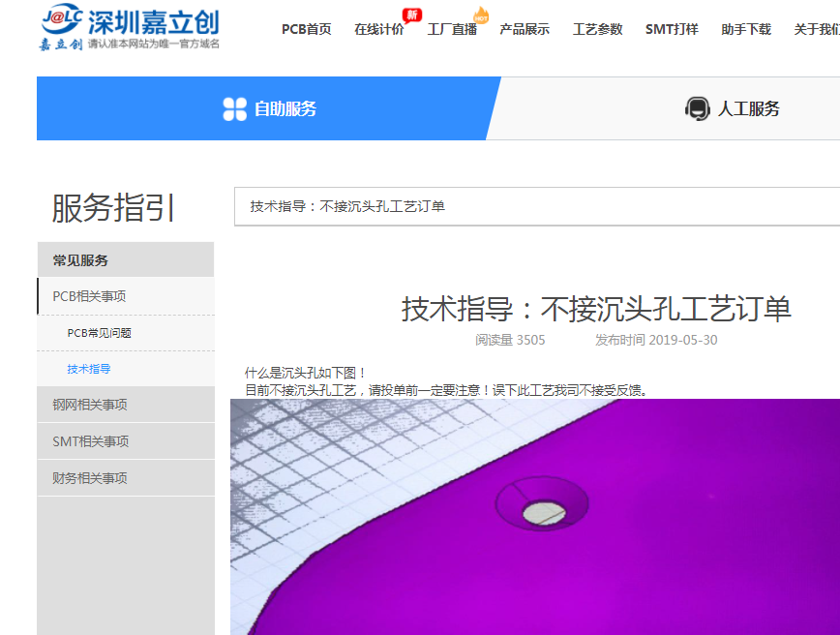Open 助手下载 in the top menu
This screenshot has height=635, width=840.
[746, 29]
